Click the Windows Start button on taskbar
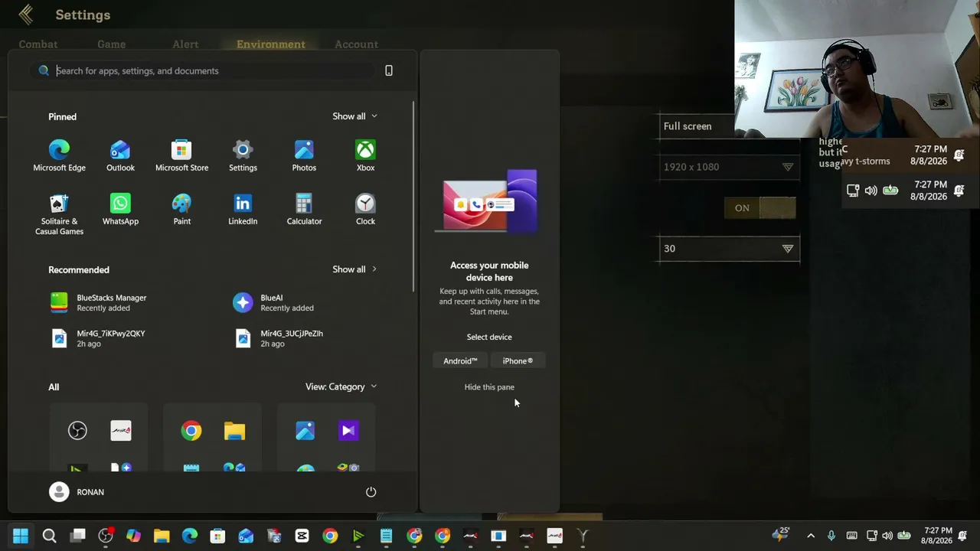 (21, 536)
